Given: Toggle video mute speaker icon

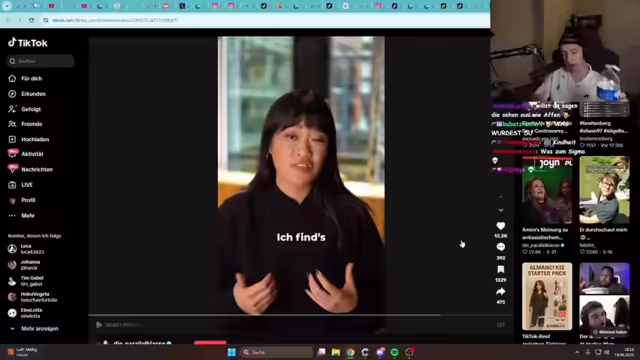Looking at the screenshot, I should 501,325.
